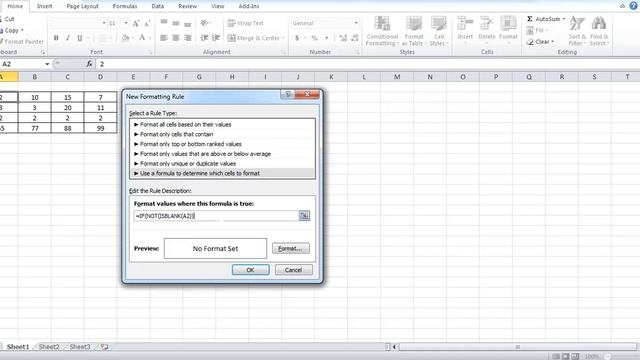Select 'Format only top or bottom ranked values'
This screenshot has width=640, height=360.
click(222, 144)
